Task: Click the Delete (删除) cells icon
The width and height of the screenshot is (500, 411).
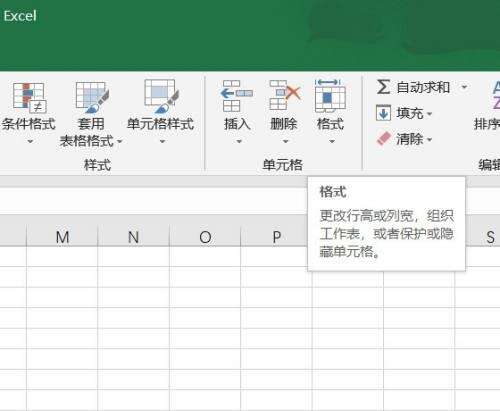Action: tap(284, 96)
